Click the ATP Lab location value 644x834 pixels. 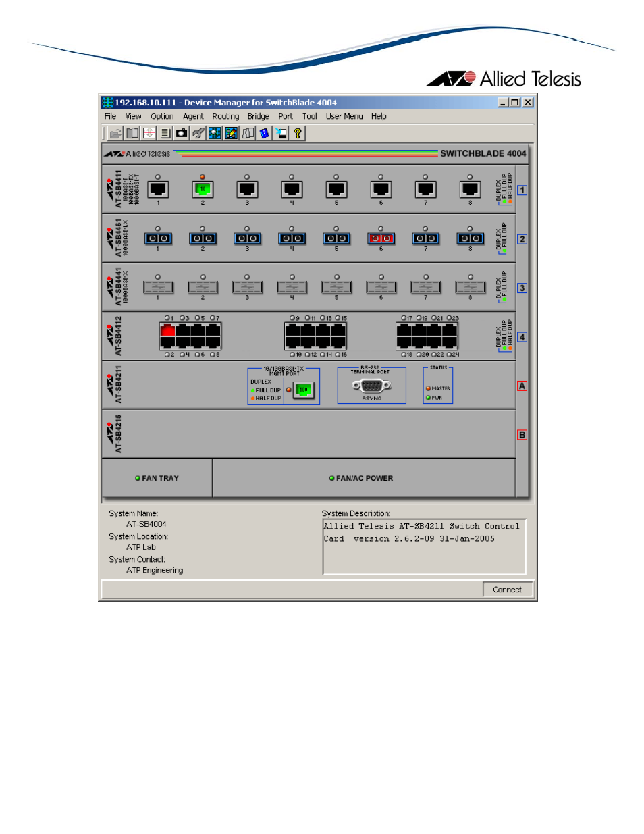[141, 547]
